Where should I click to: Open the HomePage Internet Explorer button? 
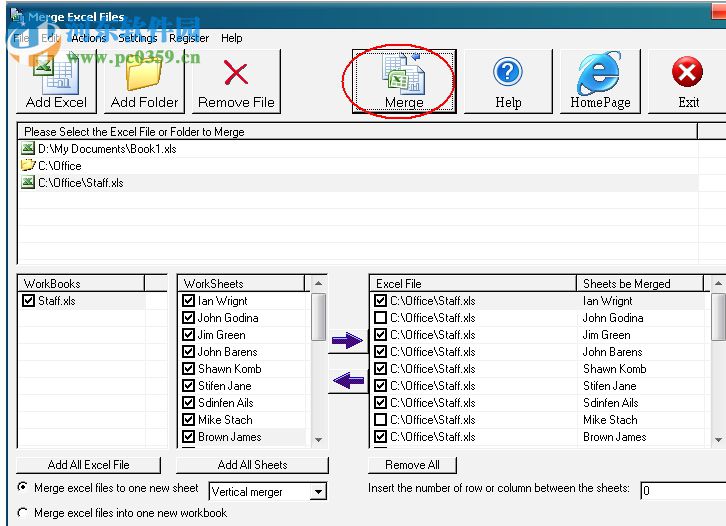coord(600,81)
